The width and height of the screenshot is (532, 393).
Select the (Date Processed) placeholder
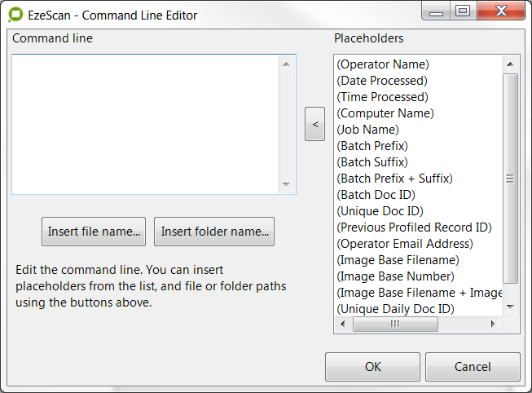click(x=382, y=81)
